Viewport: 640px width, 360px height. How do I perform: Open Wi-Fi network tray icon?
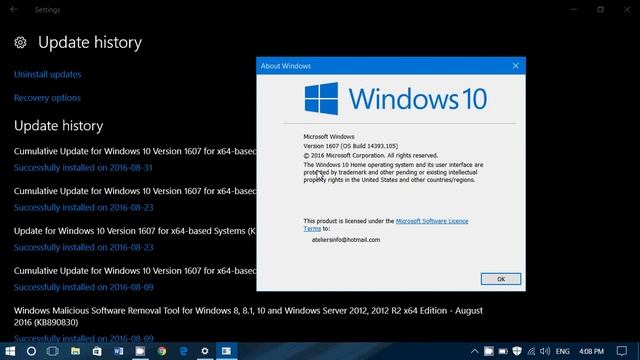[531, 351]
